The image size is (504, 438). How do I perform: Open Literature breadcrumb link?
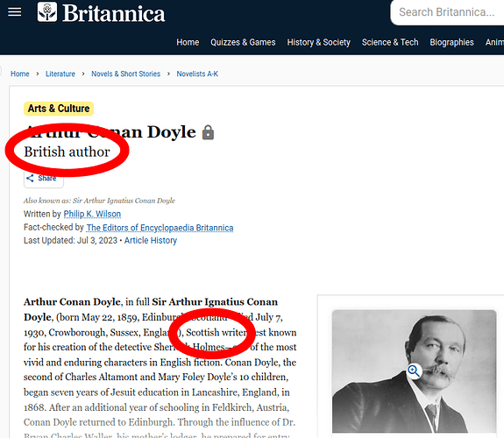(60, 74)
